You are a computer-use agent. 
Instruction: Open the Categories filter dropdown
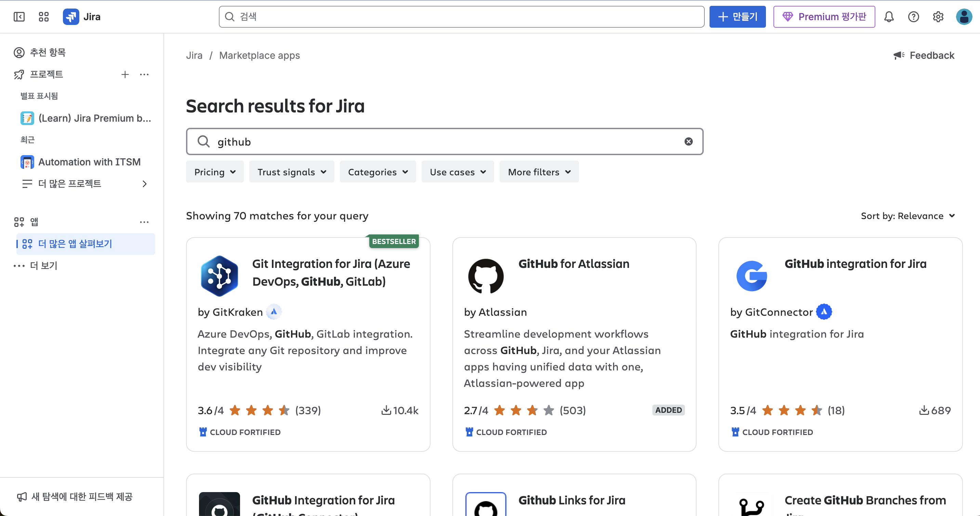378,172
